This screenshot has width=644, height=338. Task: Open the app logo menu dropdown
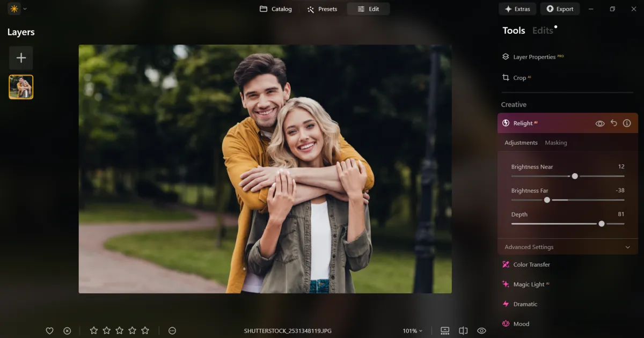click(x=17, y=9)
